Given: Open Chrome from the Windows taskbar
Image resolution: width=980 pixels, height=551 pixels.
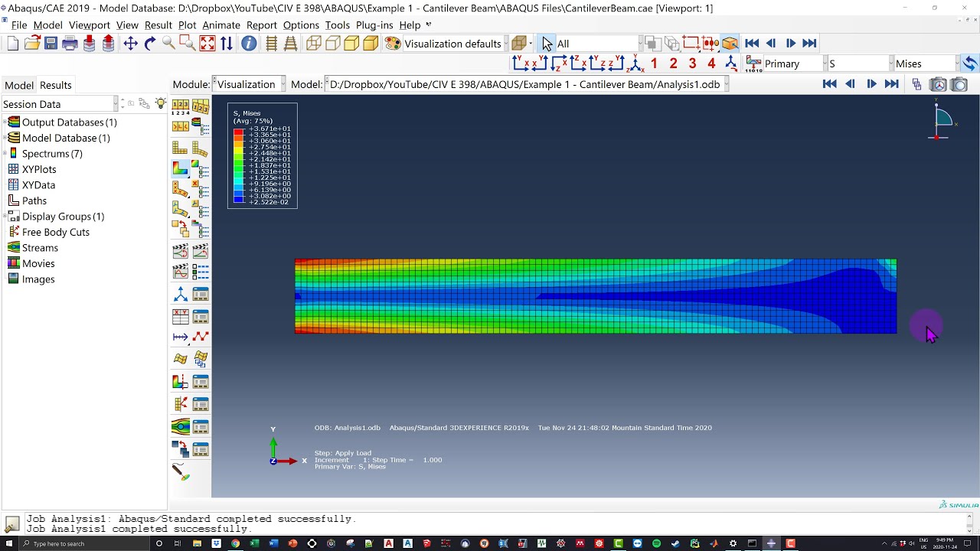Looking at the screenshot, I should [x=235, y=543].
